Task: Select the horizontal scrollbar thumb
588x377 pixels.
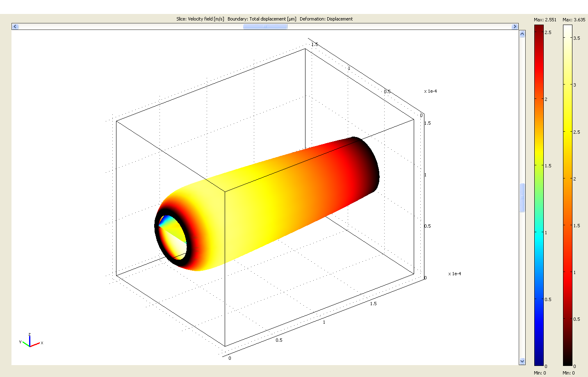Action: click(265, 27)
